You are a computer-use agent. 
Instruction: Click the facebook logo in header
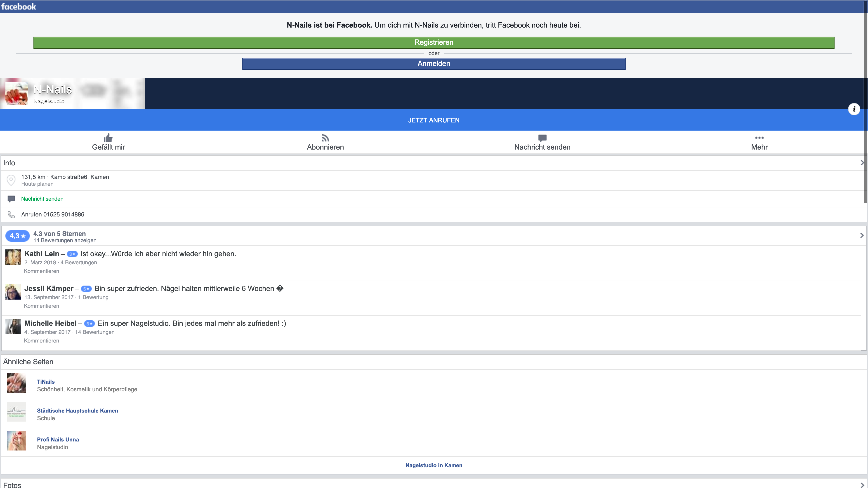pyautogui.click(x=19, y=6)
